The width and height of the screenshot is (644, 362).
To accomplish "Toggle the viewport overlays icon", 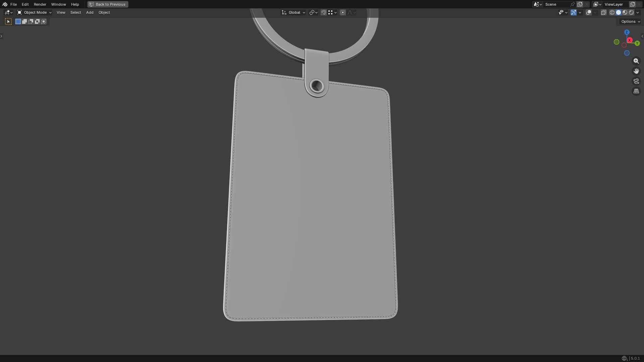I will (x=589, y=12).
